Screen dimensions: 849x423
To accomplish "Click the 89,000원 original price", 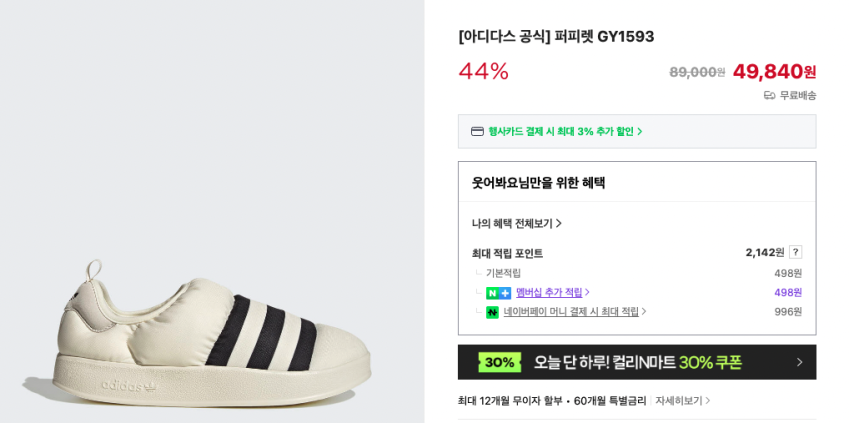I will click(x=697, y=72).
